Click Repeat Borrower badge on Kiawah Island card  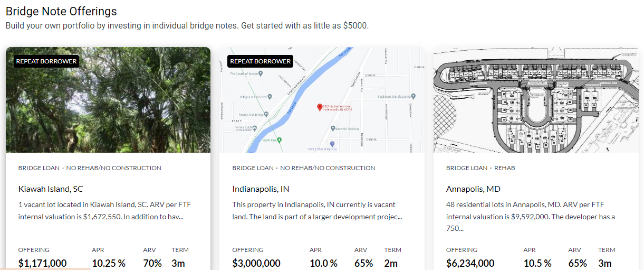tap(46, 61)
